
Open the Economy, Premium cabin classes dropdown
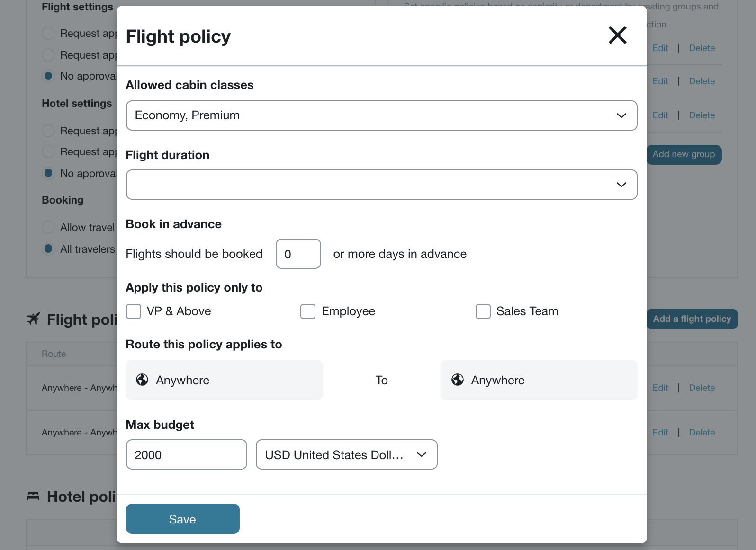tap(381, 115)
